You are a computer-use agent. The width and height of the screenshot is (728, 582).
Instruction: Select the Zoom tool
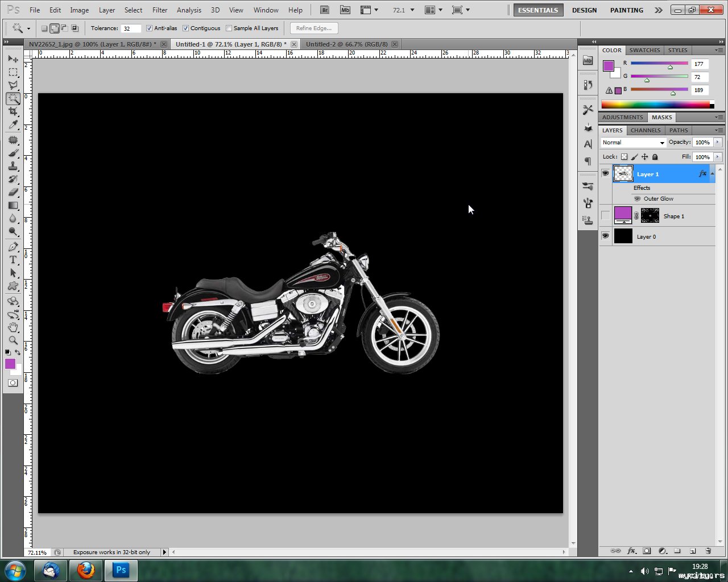click(13, 340)
